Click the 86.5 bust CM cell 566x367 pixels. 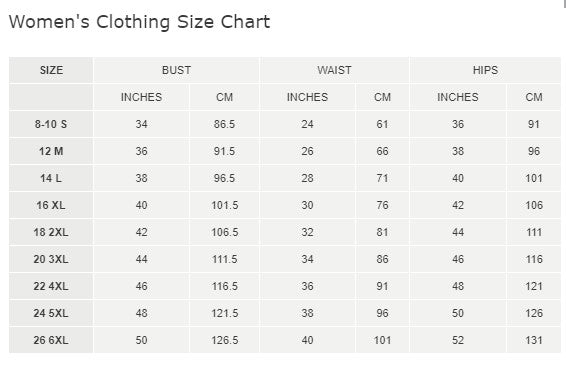click(225, 124)
